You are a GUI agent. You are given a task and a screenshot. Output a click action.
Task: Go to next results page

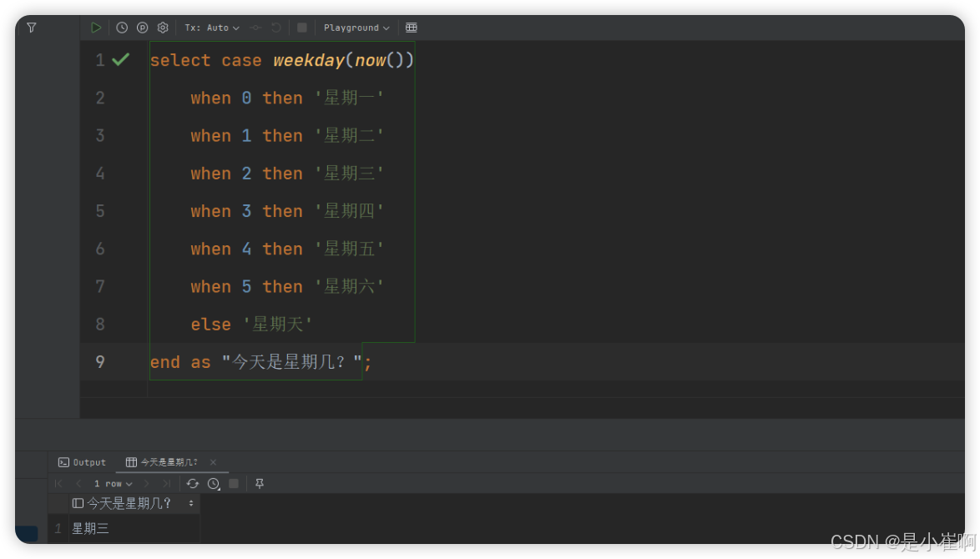146,483
